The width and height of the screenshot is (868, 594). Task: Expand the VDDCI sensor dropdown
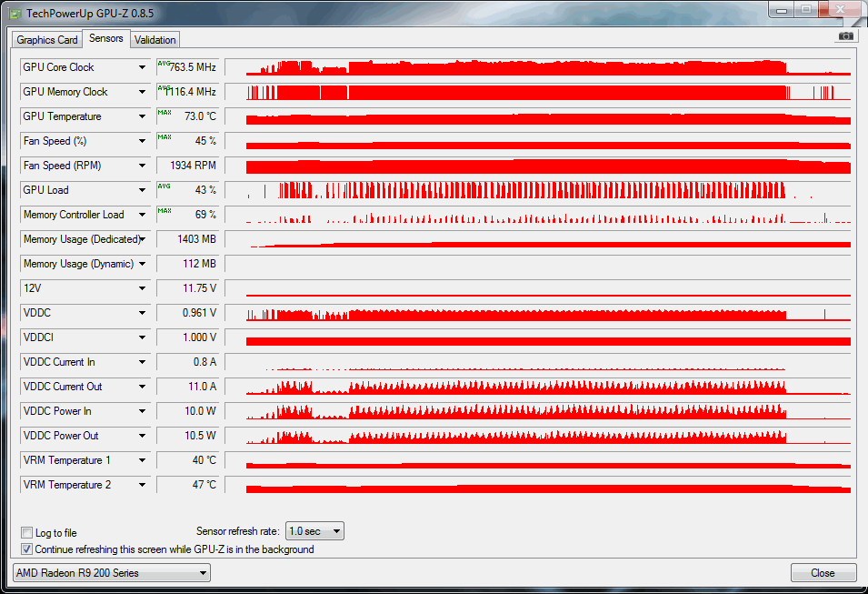(143, 337)
